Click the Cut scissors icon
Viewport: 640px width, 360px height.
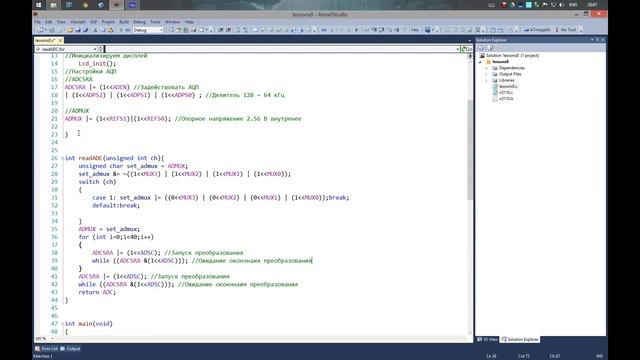(x=95, y=30)
